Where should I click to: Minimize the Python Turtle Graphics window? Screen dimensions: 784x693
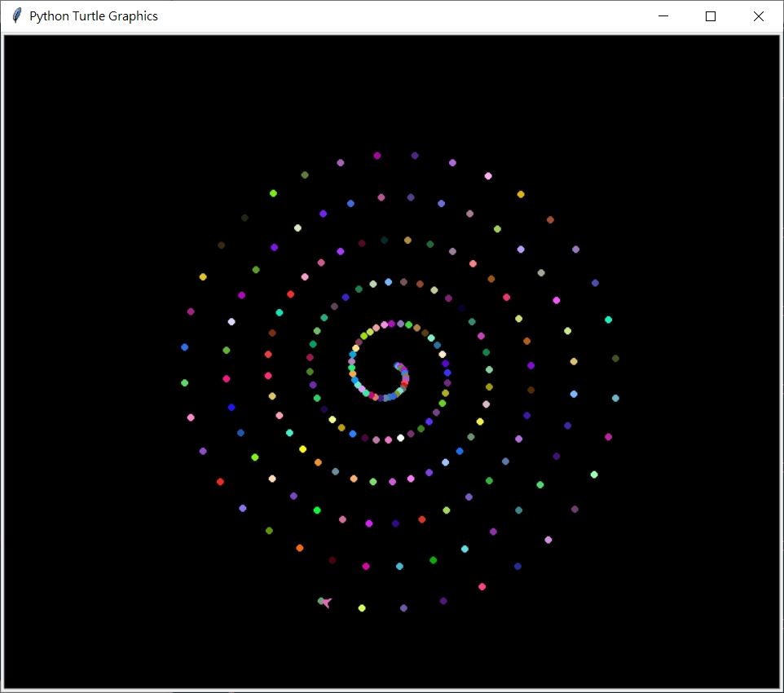663,15
